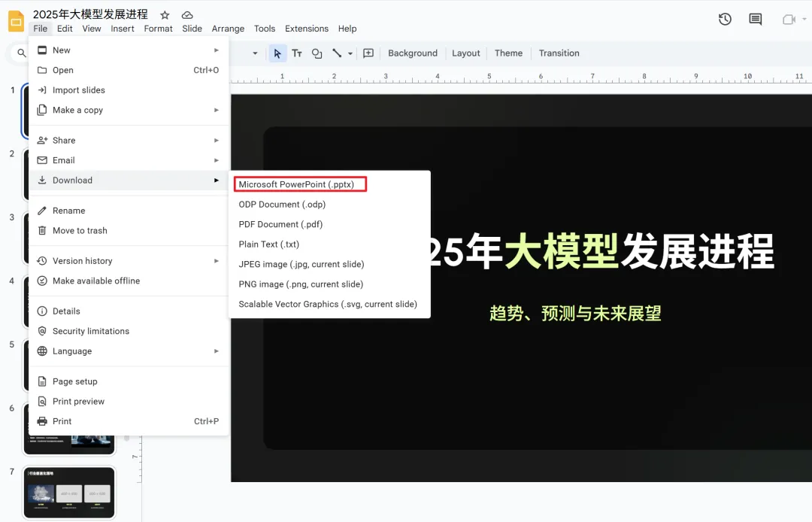Viewport: 812px width, 522px height.
Task: Click the add comment toolbar icon
Action: (368, 53)
